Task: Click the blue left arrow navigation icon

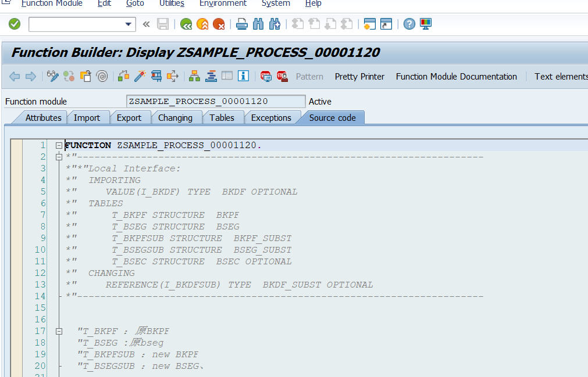Action: pos(15,76)
